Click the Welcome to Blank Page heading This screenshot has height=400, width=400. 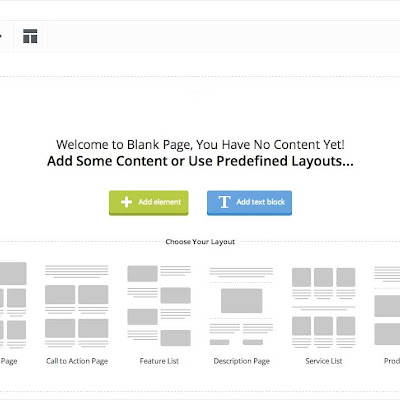[x=200, y=145]
